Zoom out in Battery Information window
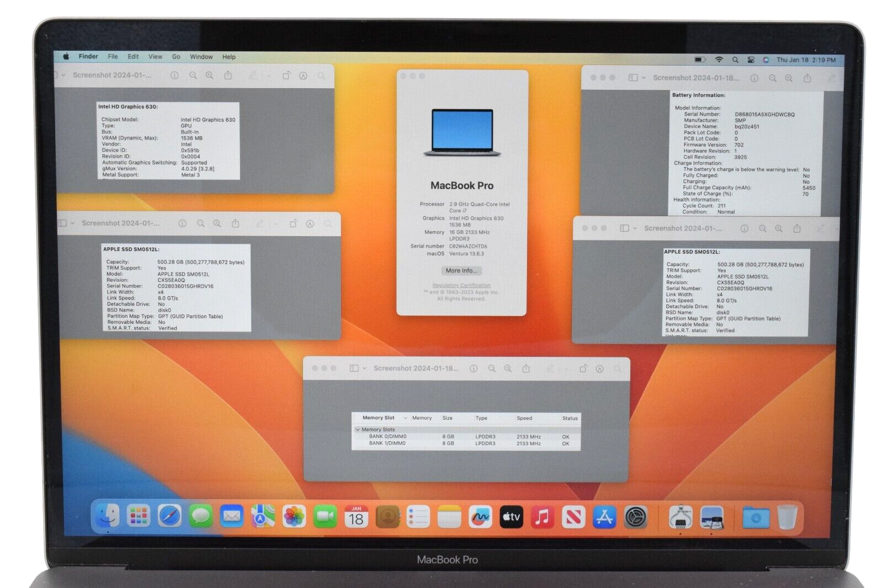 [x=773, y=78]
